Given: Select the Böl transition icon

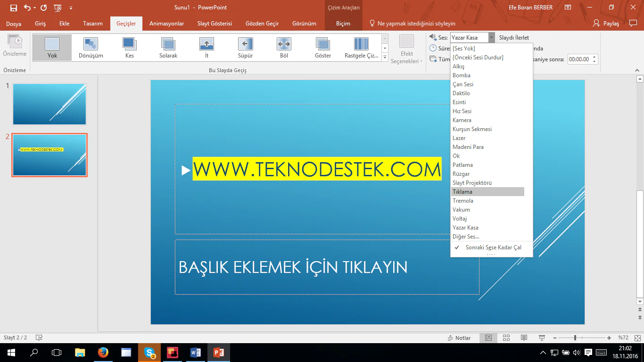Looking at the screenshot, I should pos(284,47).
